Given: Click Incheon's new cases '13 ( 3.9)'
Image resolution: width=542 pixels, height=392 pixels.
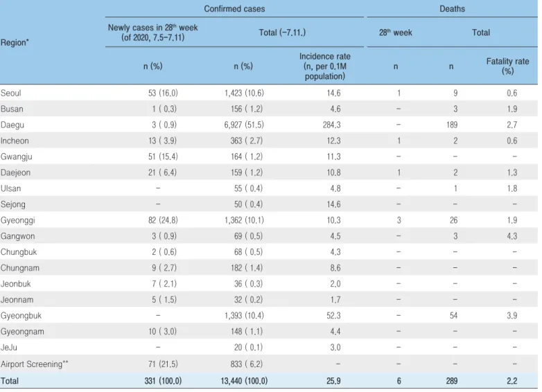Looking at the screenshot, I should tap(162, 141).
